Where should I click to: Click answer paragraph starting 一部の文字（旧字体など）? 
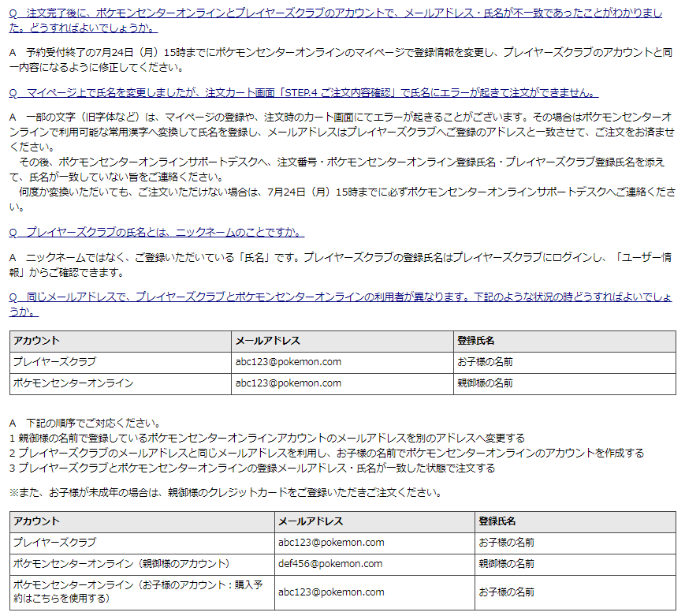click(x=342, y=132)
